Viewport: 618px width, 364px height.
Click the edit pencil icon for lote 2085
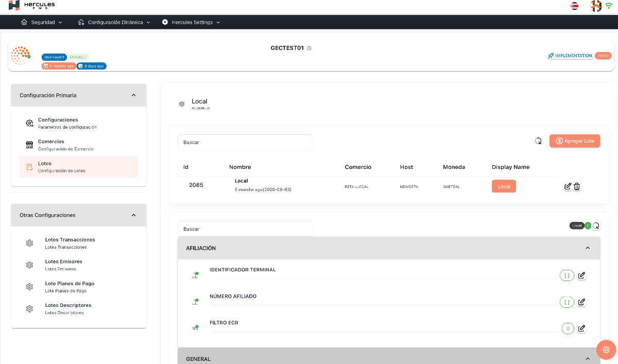point(569,186)
